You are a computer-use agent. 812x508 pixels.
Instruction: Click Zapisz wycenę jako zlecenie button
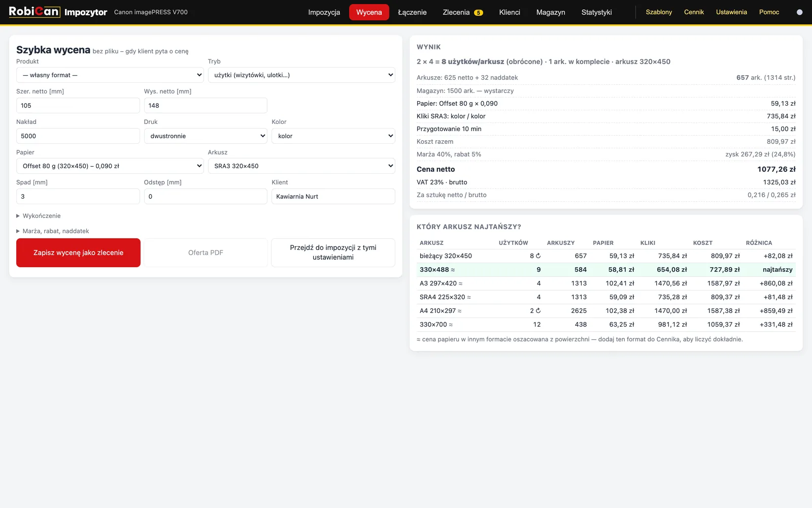(x=78, y=252)
